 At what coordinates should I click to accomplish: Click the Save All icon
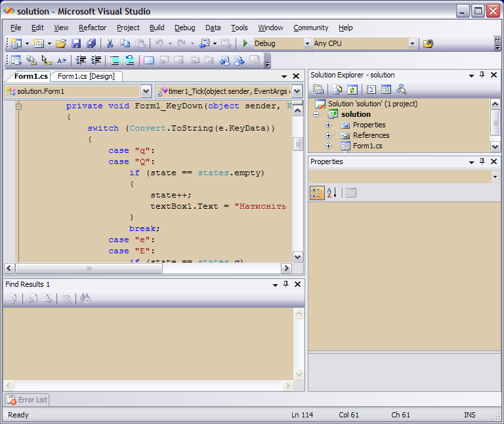click(x=91, y=43)
